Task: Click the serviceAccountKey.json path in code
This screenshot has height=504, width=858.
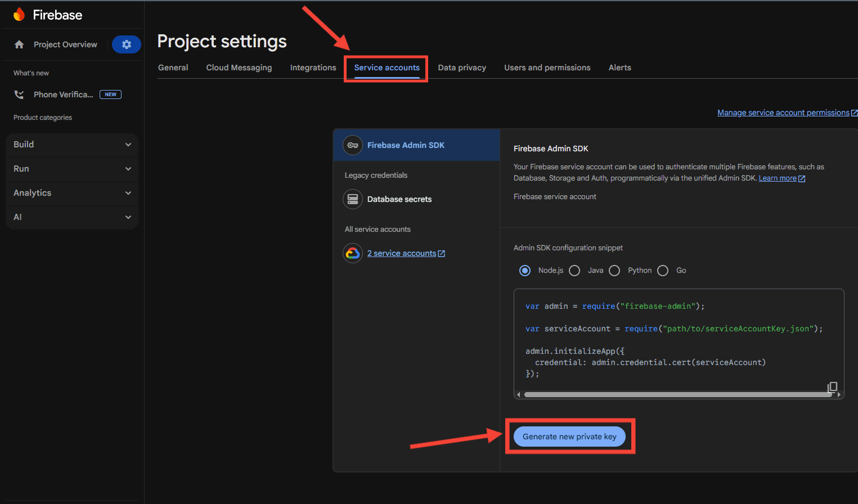Action: [x=738, y=329]
